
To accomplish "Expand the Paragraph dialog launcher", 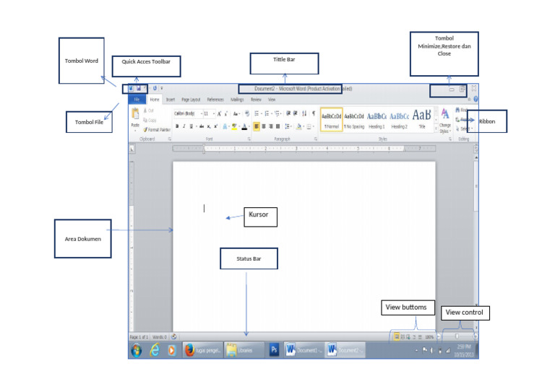I will tap(315, 139).
